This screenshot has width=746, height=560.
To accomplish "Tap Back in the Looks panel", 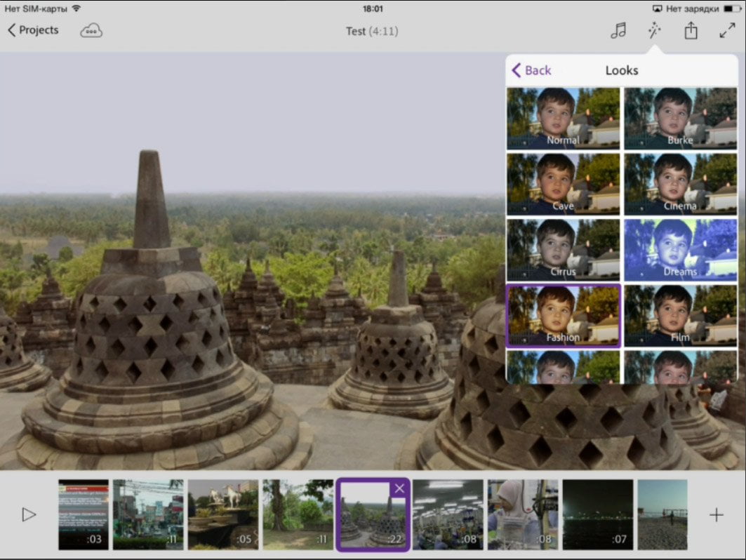I will coord(531,70).
